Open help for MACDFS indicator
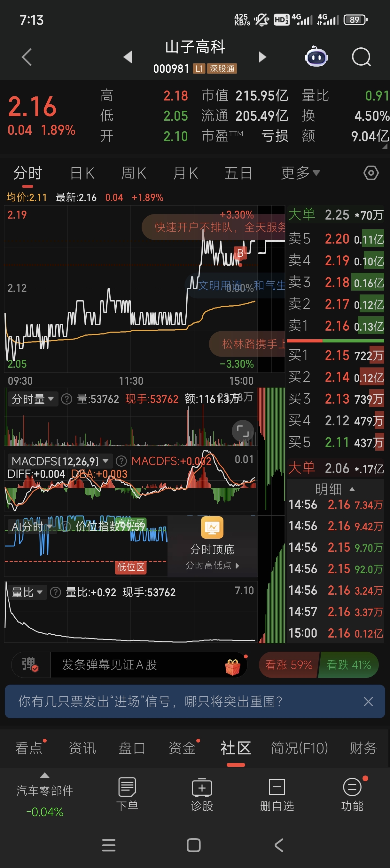This screenshot has height=868, width=390. tap(121, 461)
